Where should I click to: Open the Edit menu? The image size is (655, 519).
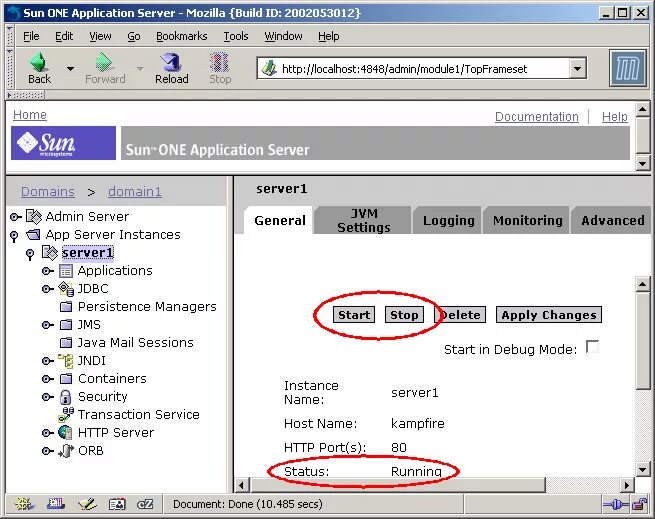64,36
